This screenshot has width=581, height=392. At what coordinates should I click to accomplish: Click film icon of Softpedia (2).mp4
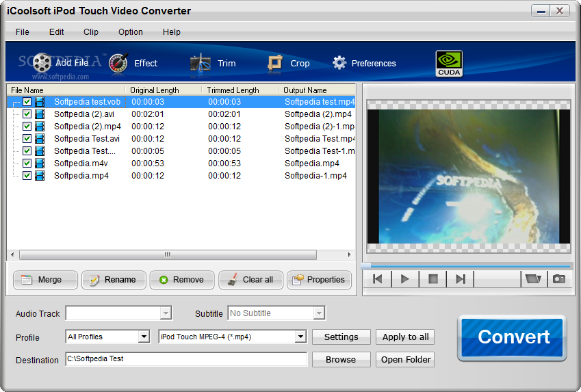(40, 127)
